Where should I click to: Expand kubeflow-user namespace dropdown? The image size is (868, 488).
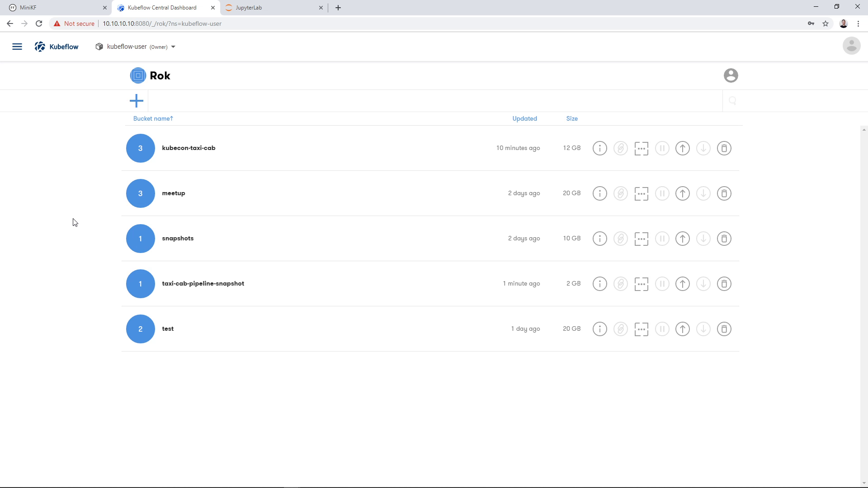click(135, 47)
